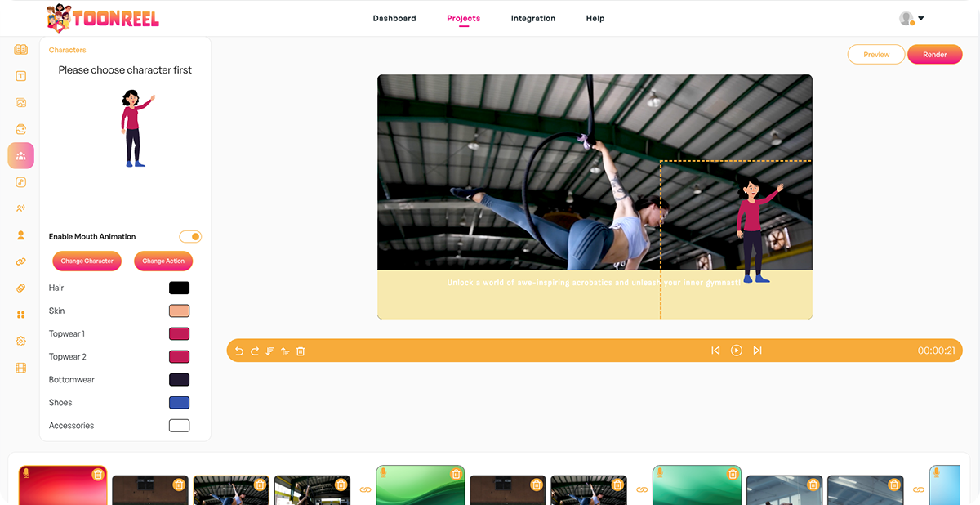Delete the first red scene via trash icon
This screenshot has width=980, height=505.
pyautogui.click(x=98, y=474)
